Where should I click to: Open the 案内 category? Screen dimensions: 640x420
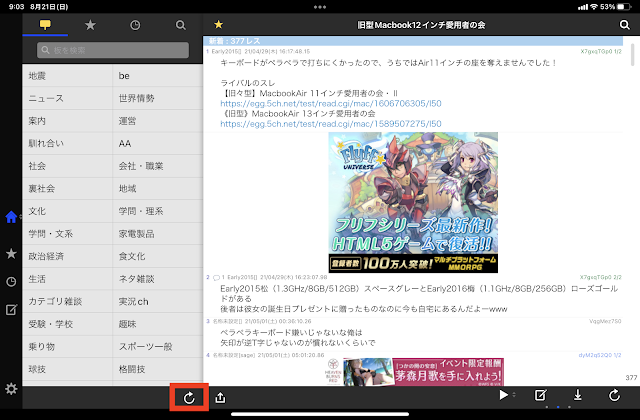point(67,121)
